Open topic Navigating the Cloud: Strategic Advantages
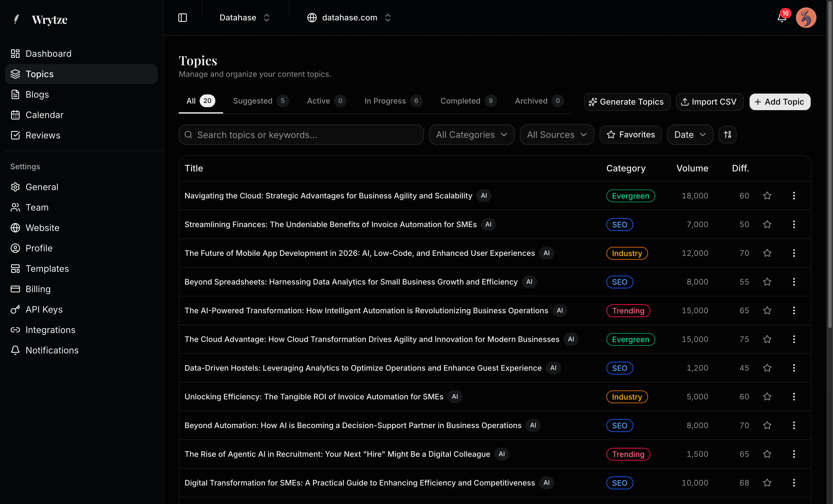The height and width of the screenshot is (504, 833). tap(328, 196)
